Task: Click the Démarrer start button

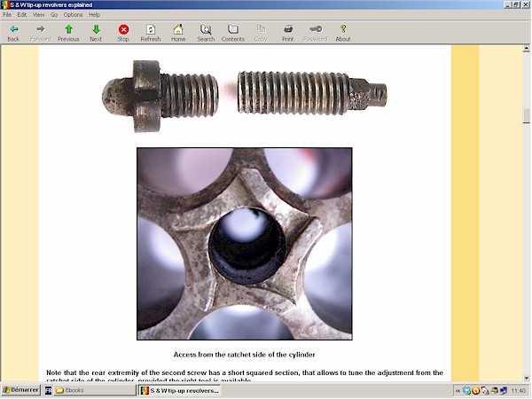Action: pyautogui.click(x=20, y=390)
